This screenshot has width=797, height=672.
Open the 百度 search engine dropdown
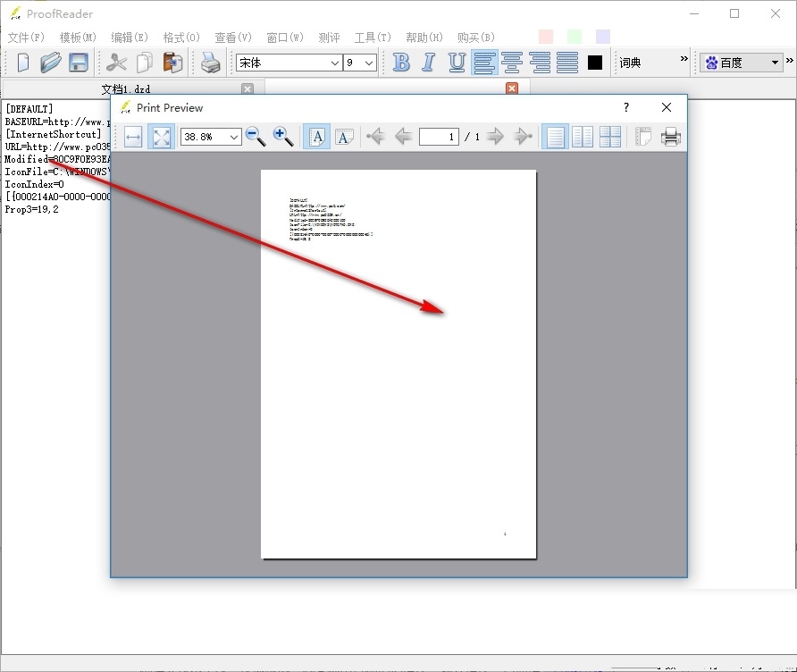pos(776,63)
